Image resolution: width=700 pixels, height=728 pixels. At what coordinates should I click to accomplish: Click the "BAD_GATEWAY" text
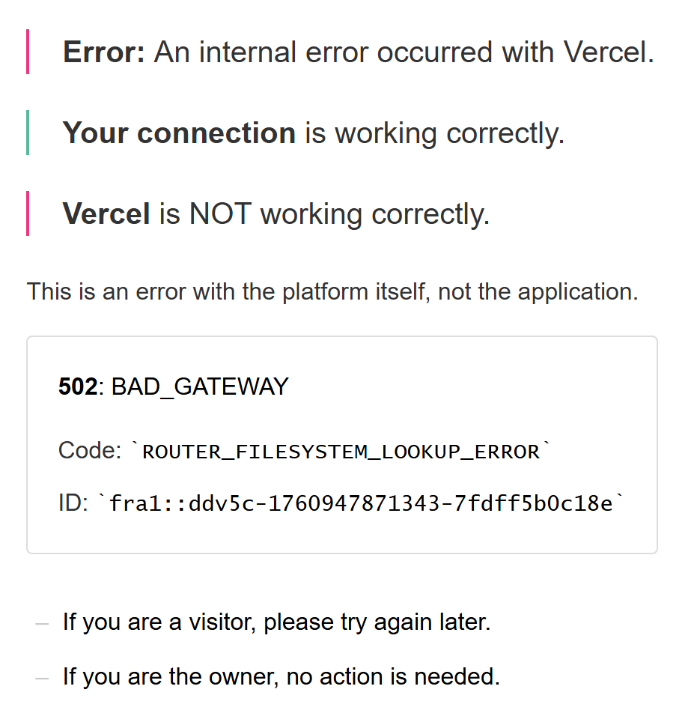point(200,387)
